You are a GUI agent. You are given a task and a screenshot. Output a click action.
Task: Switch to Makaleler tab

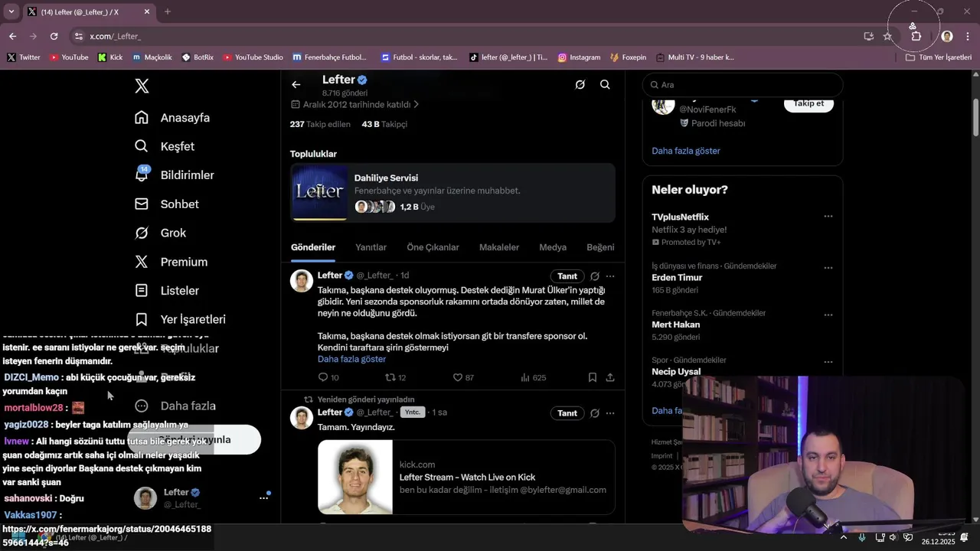pos(499,247)
